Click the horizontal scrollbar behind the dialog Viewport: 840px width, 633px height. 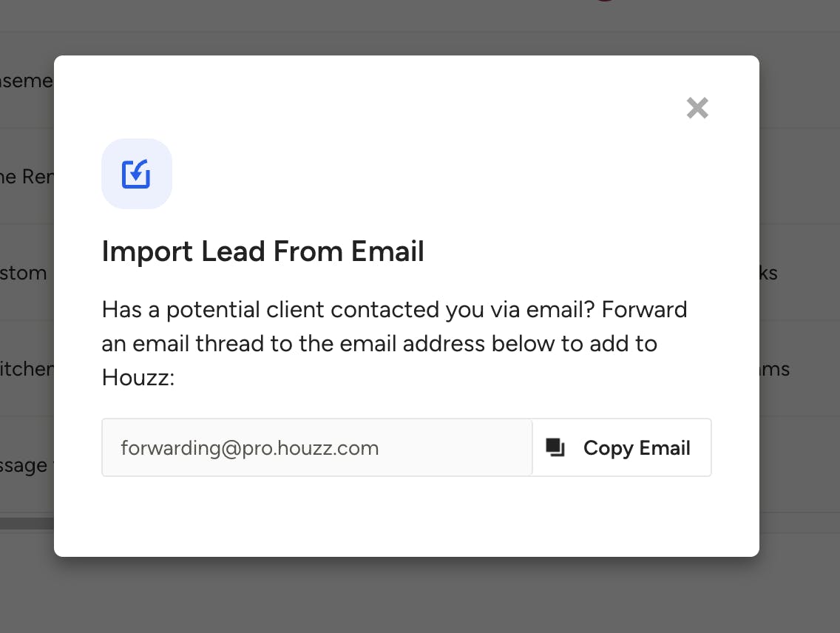coord(27,523)
